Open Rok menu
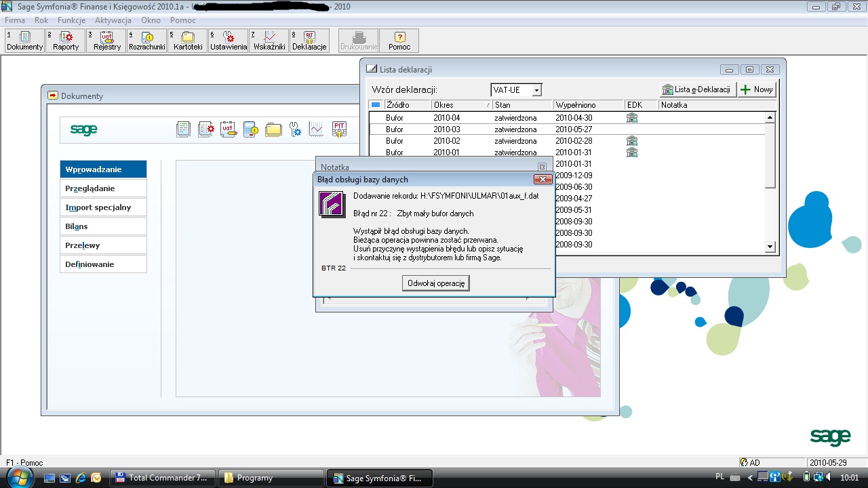 pos(41,20)
